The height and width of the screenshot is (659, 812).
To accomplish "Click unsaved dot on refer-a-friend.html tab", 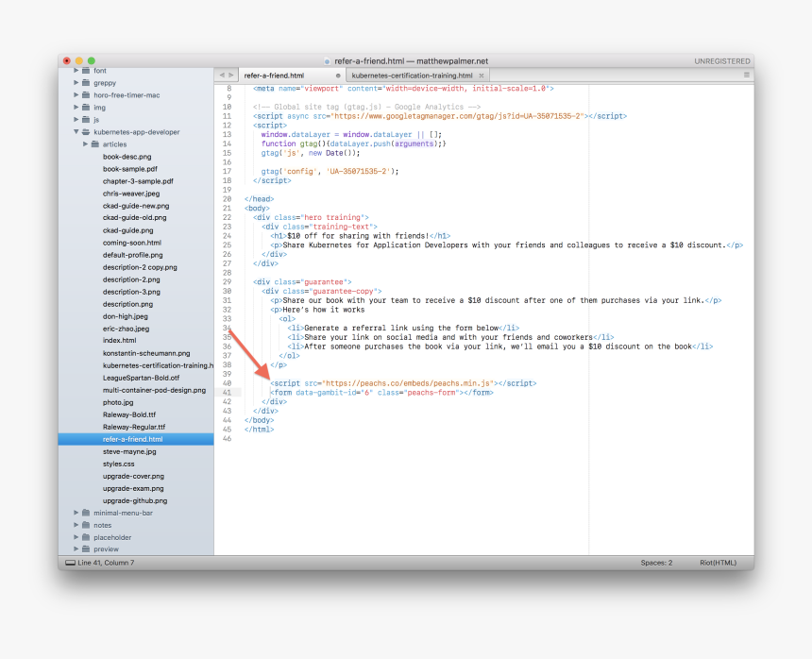I will [338, 76].
